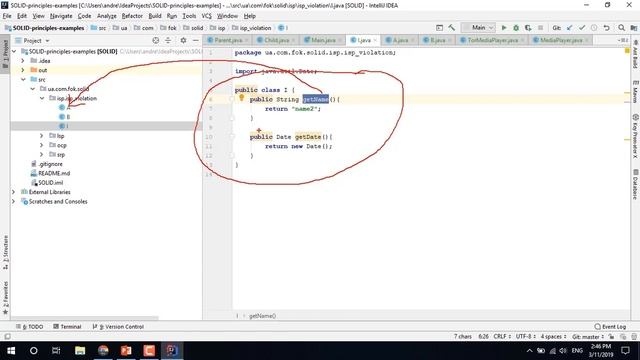
Task: Expand External Libraries node
Action: [14, 192]
